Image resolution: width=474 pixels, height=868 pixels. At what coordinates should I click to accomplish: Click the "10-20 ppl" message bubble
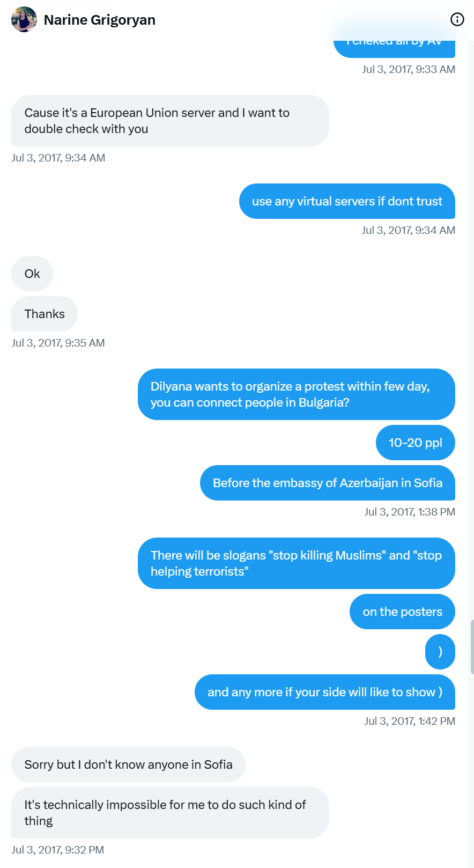(x=415, y=443)
